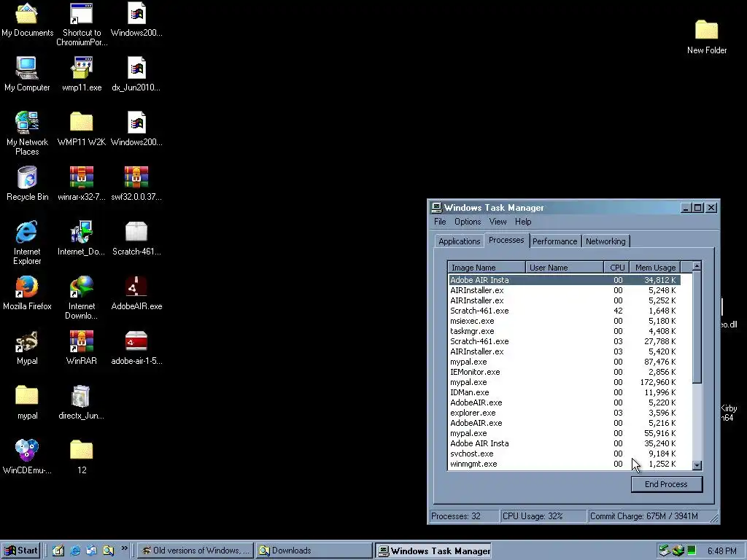Switch to Old versions of Windows taskbar button
This screenshot has height=560, width=747.
click(196, 551)
